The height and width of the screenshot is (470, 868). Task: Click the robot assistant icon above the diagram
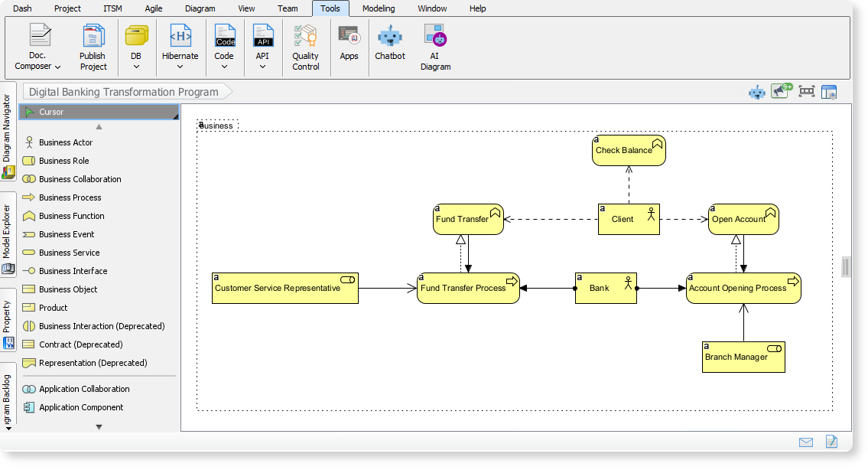[756, 91]
